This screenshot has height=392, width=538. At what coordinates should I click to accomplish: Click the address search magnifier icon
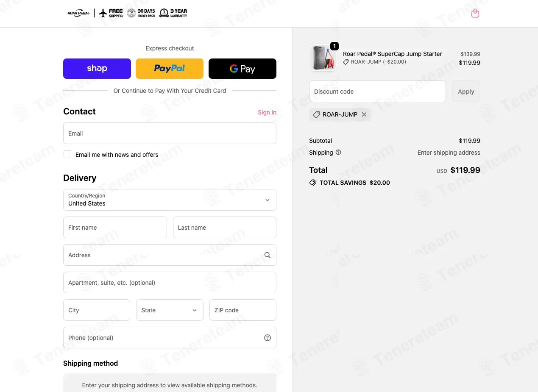pos(268,255)
